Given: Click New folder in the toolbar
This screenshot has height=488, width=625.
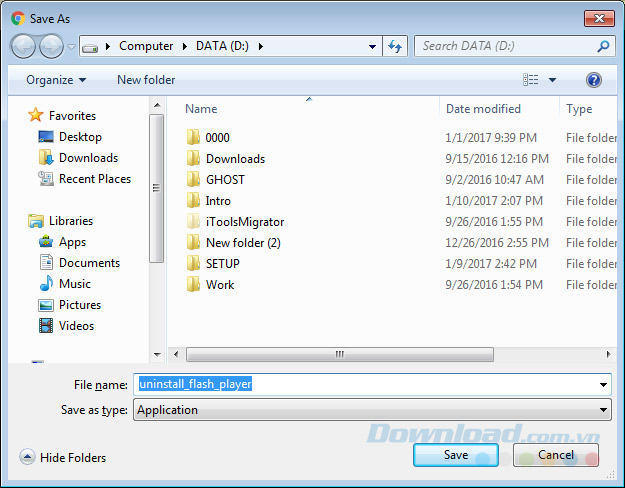Looking at the screenshot, I should pyautogui.click(x=146, y=80).
